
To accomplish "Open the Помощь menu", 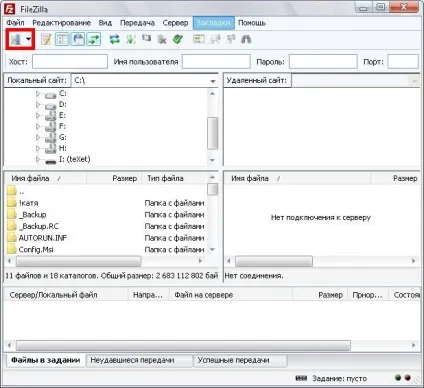I will tap(252, 23).
